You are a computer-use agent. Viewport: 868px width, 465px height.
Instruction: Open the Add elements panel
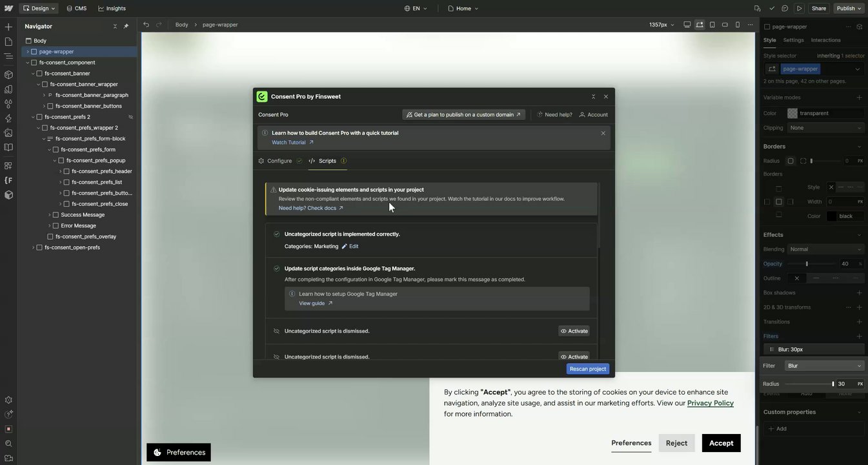8,27
